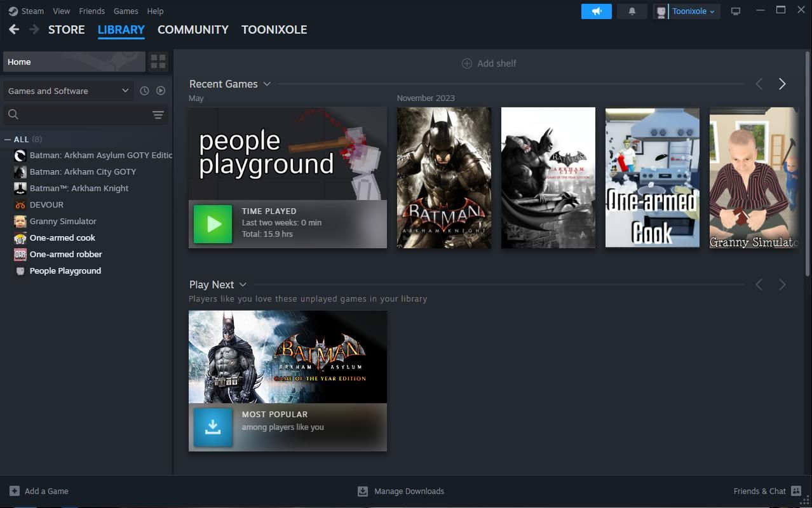Open the notifications bell
The height and width of the screenshot is (508, 812).
(632, 11)
